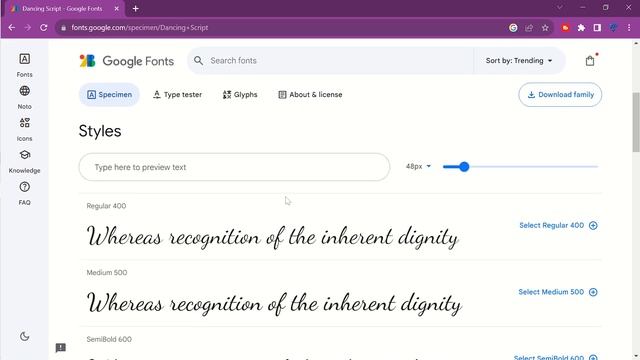Select Medium 500 style
This screenshot has height=360, width=640.
click(x=558, y=292)
